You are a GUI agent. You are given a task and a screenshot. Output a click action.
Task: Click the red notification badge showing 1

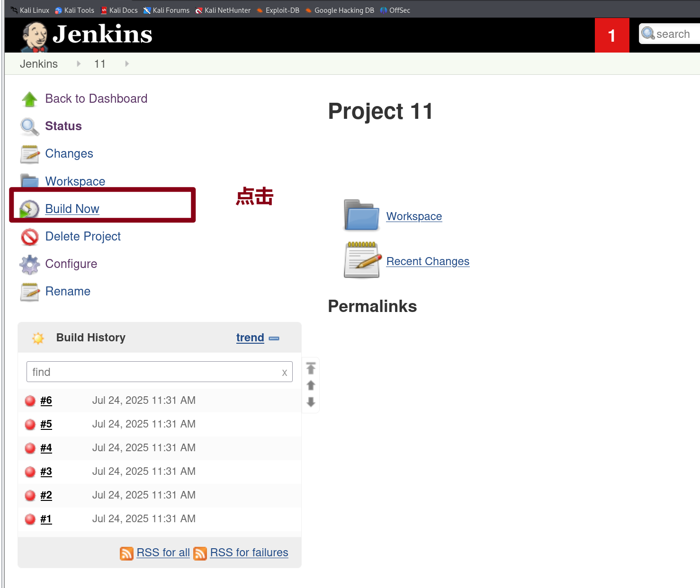611,35
